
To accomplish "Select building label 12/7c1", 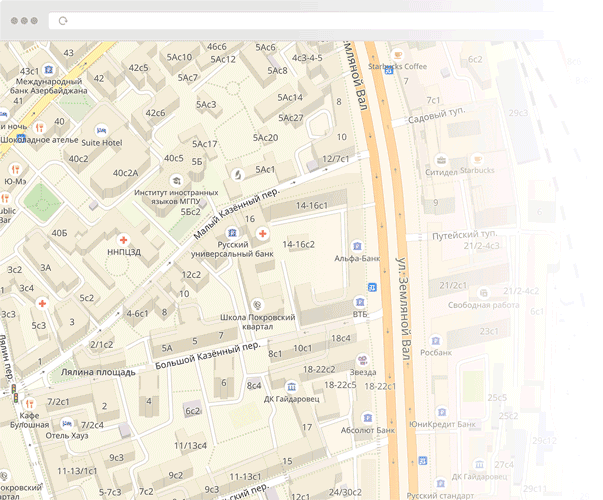I will tap(336, 159).
